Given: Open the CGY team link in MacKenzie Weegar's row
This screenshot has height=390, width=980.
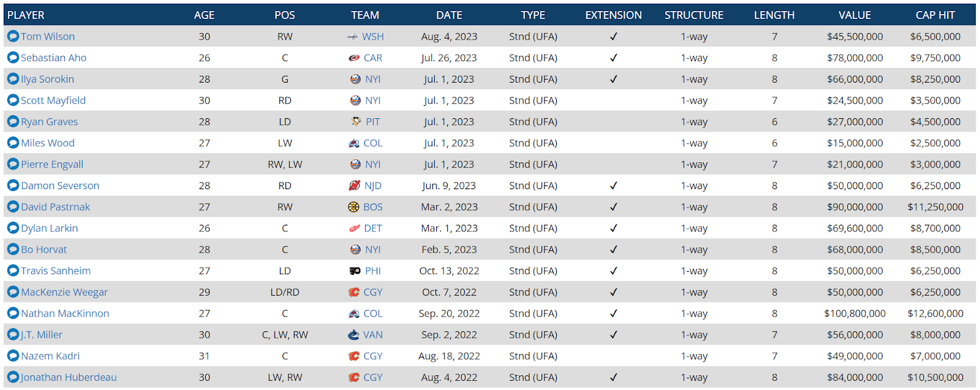Looking at the screenshot, I should (x=373, y=292).
